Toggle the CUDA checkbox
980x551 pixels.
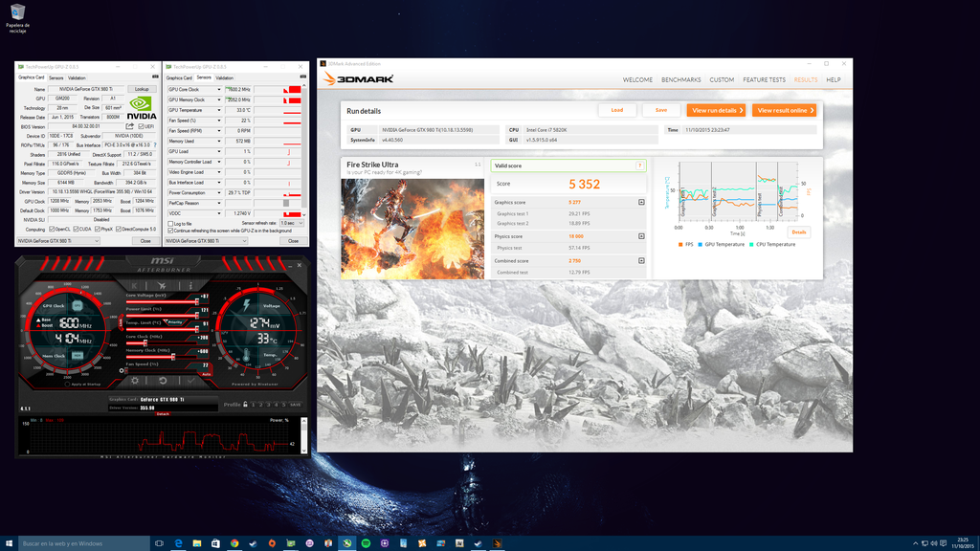click(x=76, y=230)
